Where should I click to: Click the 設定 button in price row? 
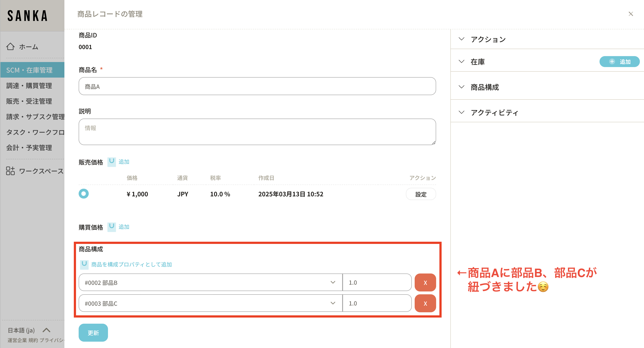coord(421,194)
